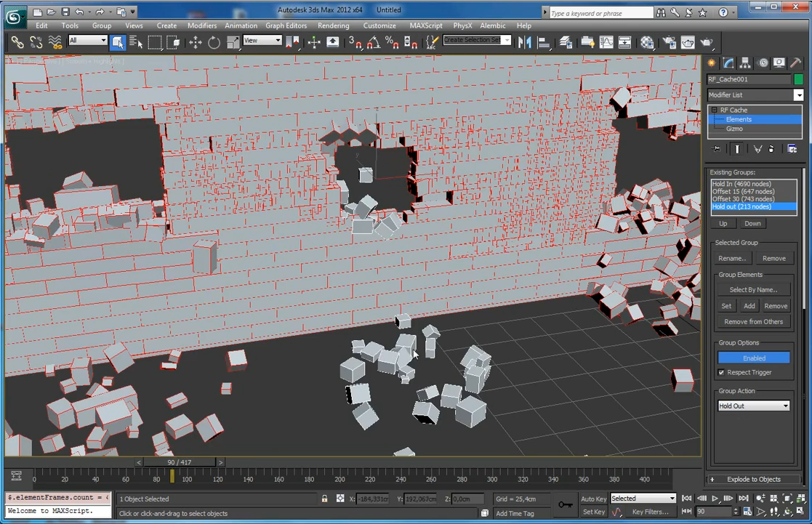Click the Zoom Extents viewport icon
Viewport: 812px width, 524px height.
(788, 498)
